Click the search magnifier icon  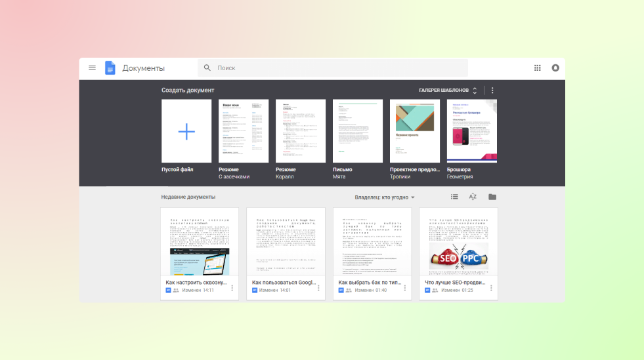(x=207, y=68)
